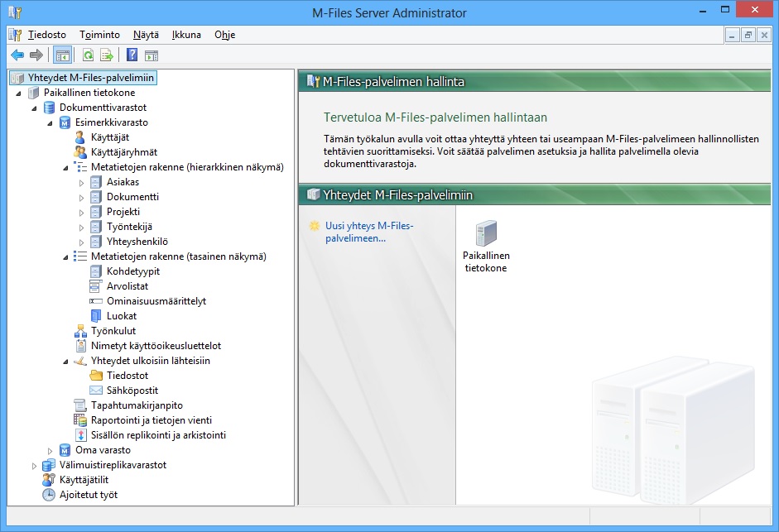Open the Toiminto menu
779x532 pixels.
coord(99,35)
